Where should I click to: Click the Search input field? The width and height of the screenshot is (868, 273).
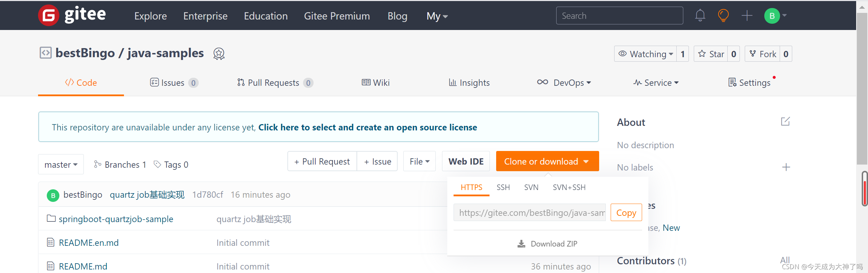619,16
